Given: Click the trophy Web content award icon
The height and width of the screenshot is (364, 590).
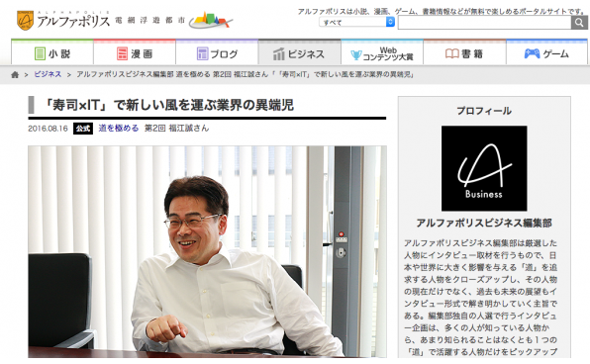Looking at the screenshot, I should [355, 55].
